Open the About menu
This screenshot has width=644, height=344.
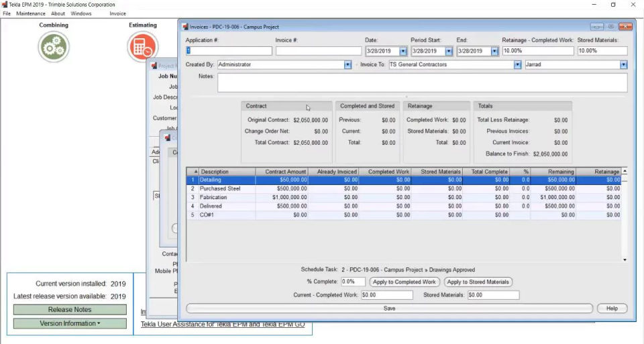tap(58, 13)
